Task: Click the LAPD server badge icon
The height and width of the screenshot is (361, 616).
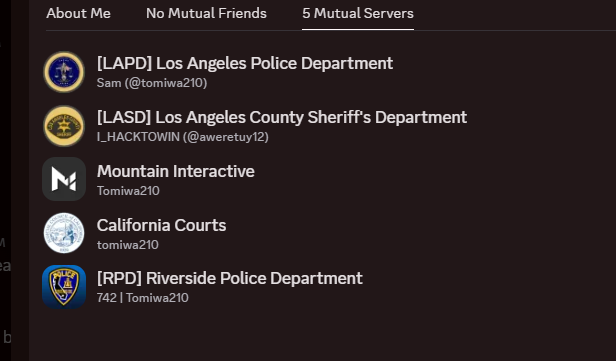Action: point(64,72)
